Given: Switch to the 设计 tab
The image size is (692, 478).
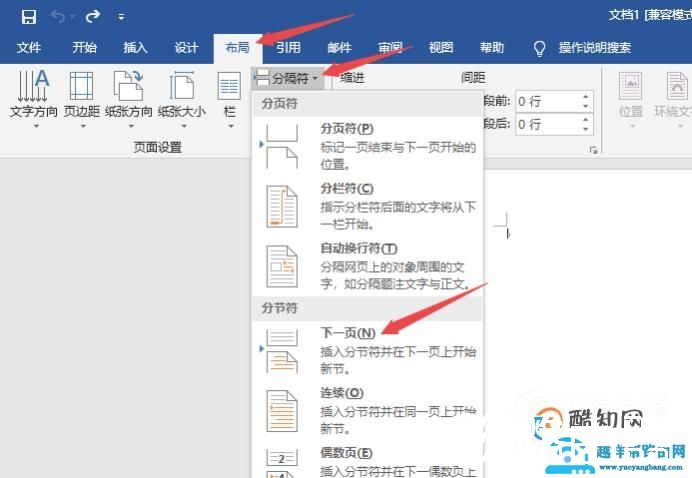Looking at the screenshot, I should (x=186, y=47).
